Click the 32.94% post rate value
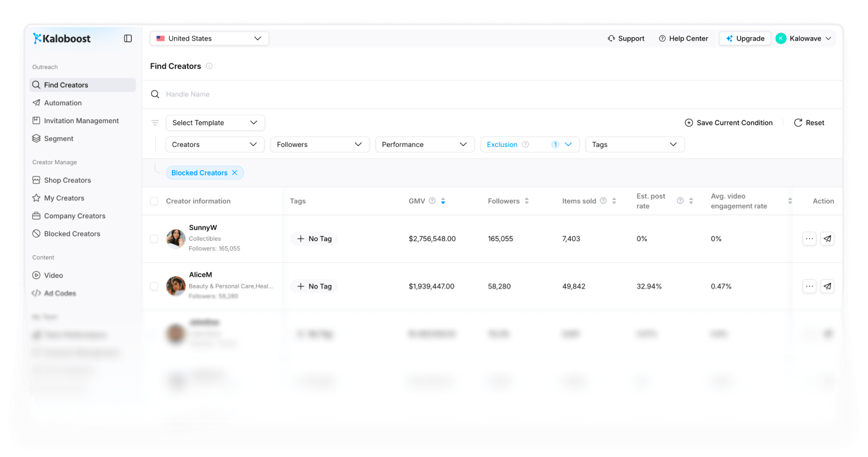This screenshot has width=868, height=457. 649,286
